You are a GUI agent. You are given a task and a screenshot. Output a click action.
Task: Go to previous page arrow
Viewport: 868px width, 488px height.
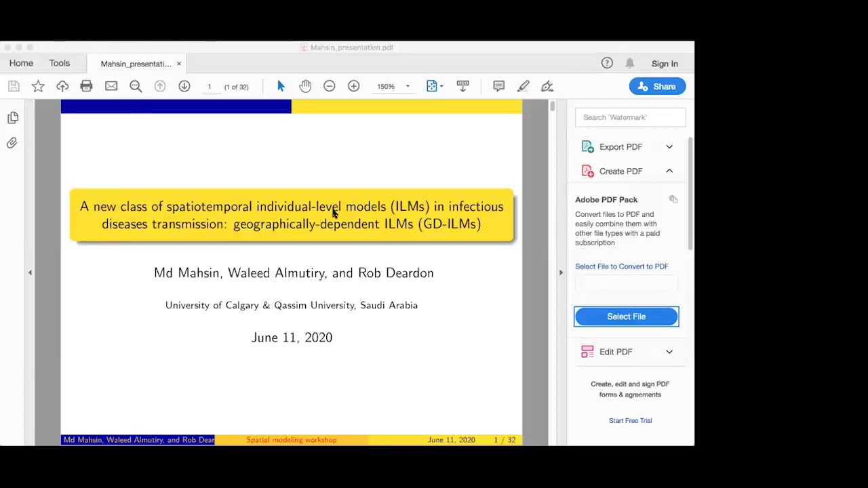point(160,86)
